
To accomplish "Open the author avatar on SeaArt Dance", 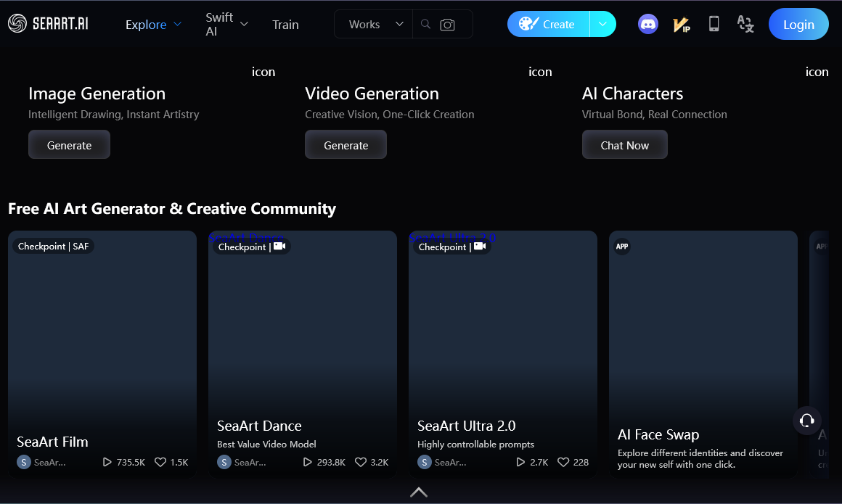I will tap(224, 462).
